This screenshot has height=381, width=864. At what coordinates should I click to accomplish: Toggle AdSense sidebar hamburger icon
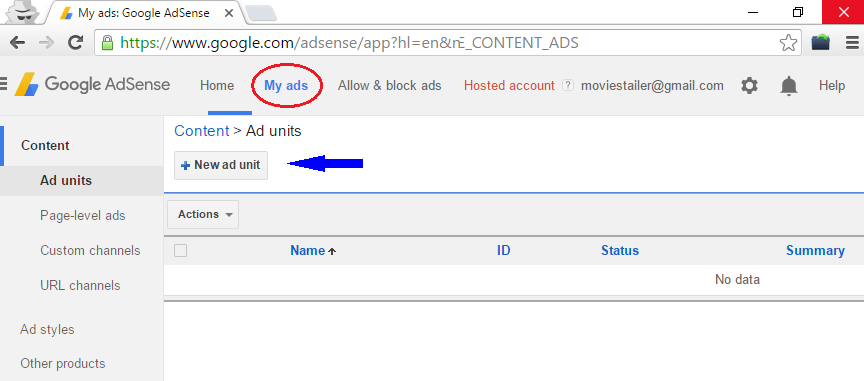3,84
